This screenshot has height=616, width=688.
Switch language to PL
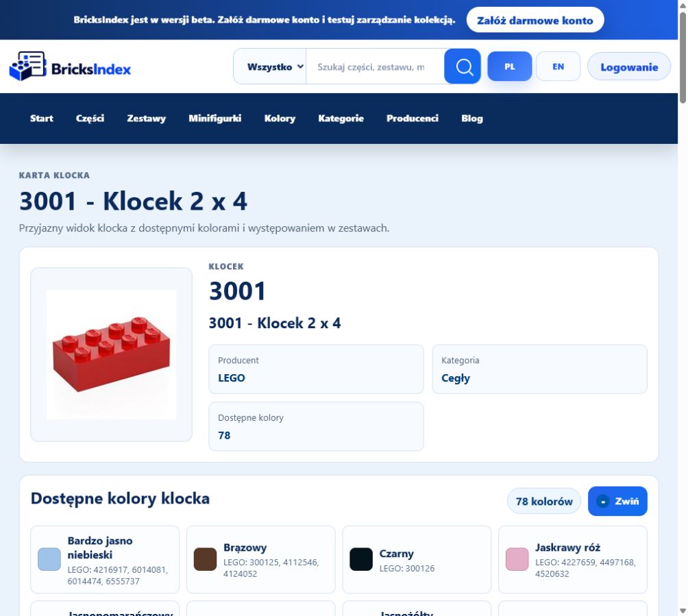[509, 66]
